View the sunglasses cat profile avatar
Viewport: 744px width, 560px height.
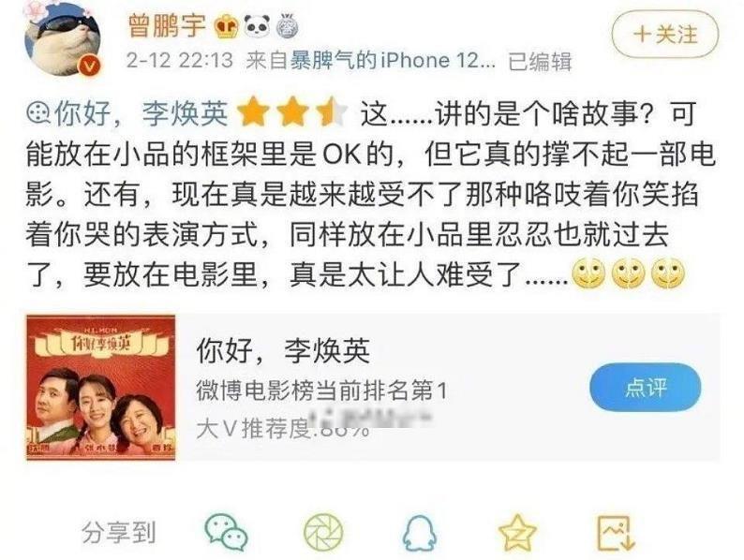coord(62,38)
